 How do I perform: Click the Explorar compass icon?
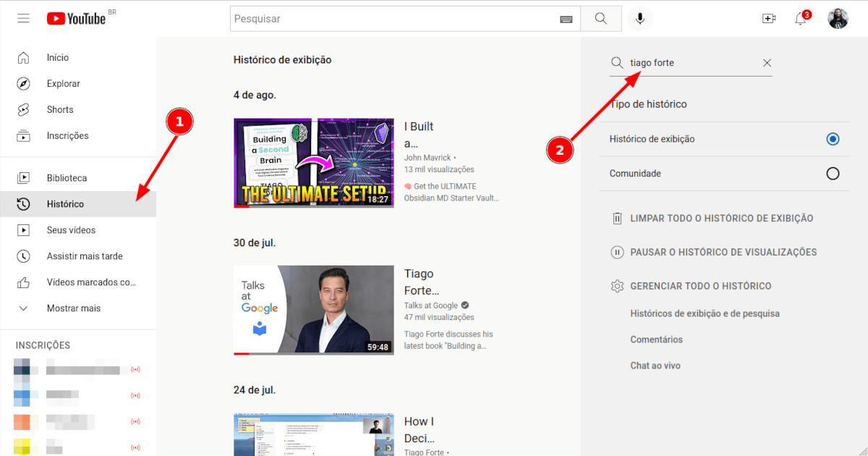(x=23, y=83)
